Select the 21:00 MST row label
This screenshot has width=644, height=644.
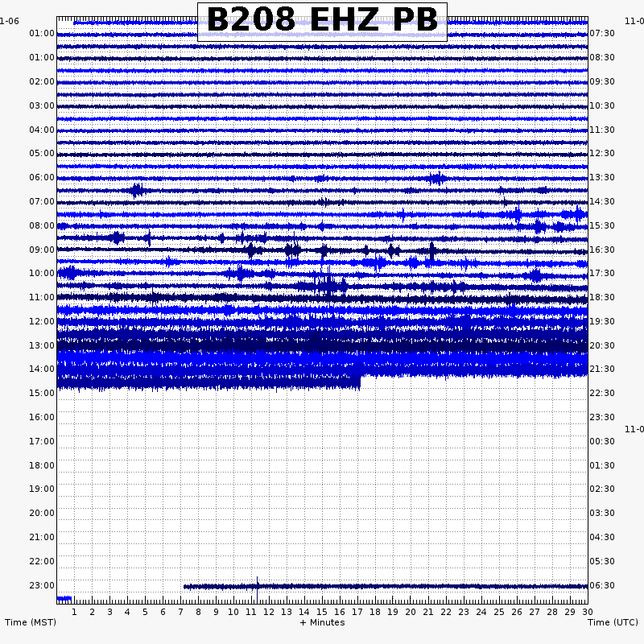[x=42, y=537]
